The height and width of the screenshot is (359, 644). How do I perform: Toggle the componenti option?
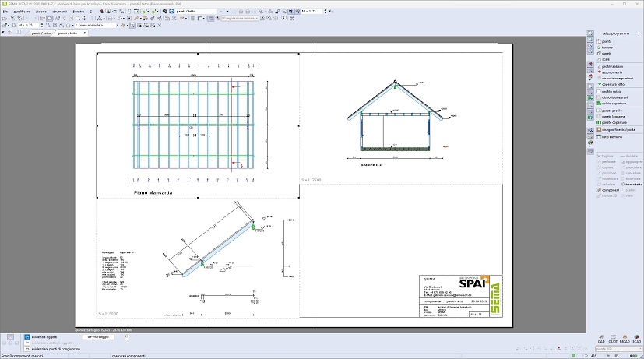pyautogui.click(x=610, y=189)
